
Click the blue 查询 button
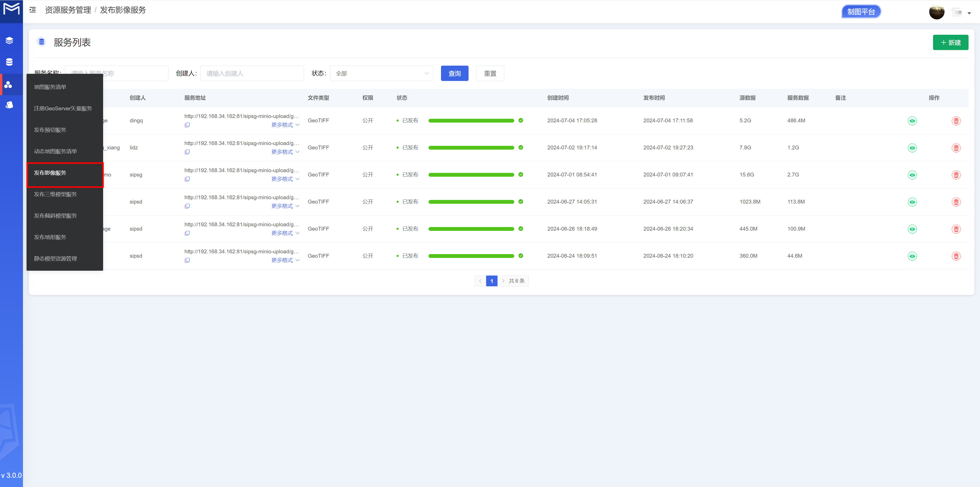(x=455, y=73)
